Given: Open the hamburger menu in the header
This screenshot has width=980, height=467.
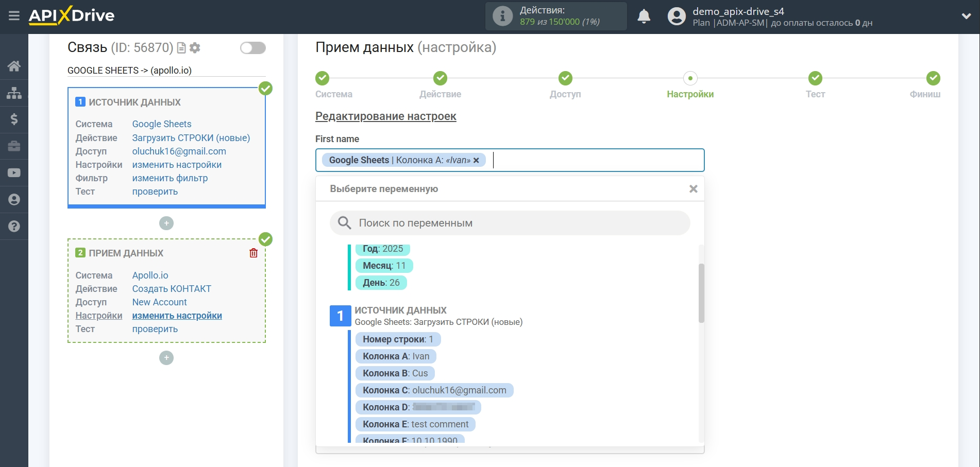Looking at the screenshot, I should pos(14,16).
